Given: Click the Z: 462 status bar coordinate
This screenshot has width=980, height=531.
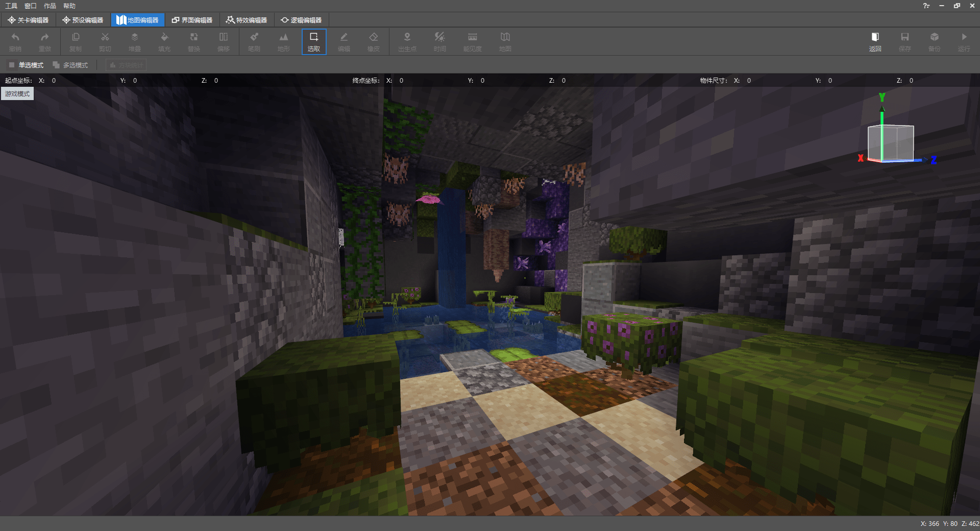Looking at the screenshot, I should click(x=970, y=523).
